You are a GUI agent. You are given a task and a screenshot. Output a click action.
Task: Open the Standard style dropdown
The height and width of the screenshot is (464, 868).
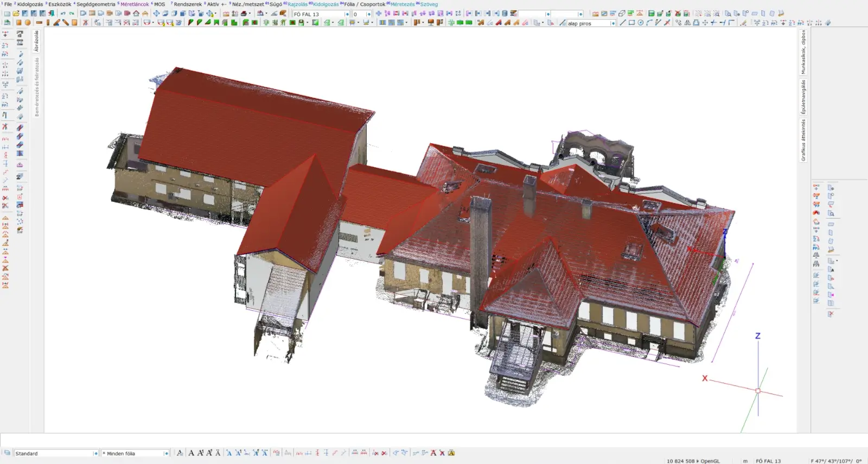click(x=96, y=453)
